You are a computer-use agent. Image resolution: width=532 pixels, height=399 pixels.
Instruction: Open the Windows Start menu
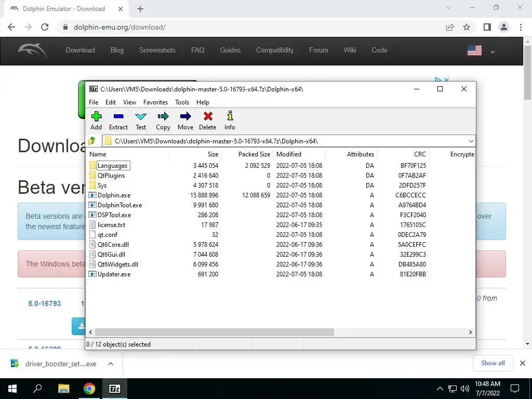pos(12,389)
